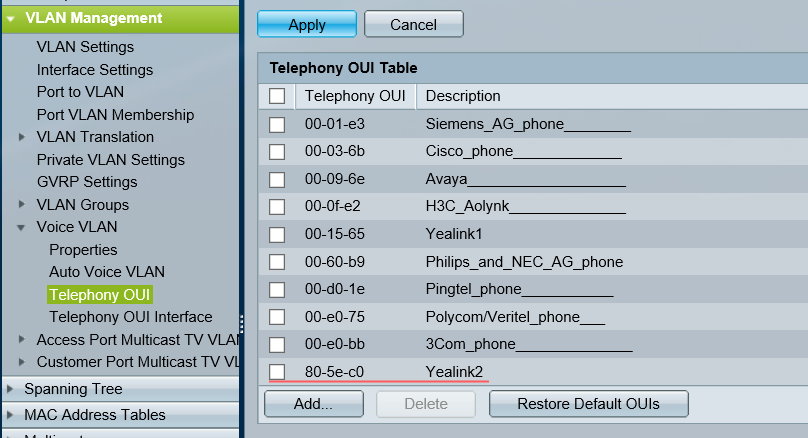Check the Siemens_AG_phone row checkbox
Image resolution: width=808 pixels, height=438 pixels.
tap(277, 124)
